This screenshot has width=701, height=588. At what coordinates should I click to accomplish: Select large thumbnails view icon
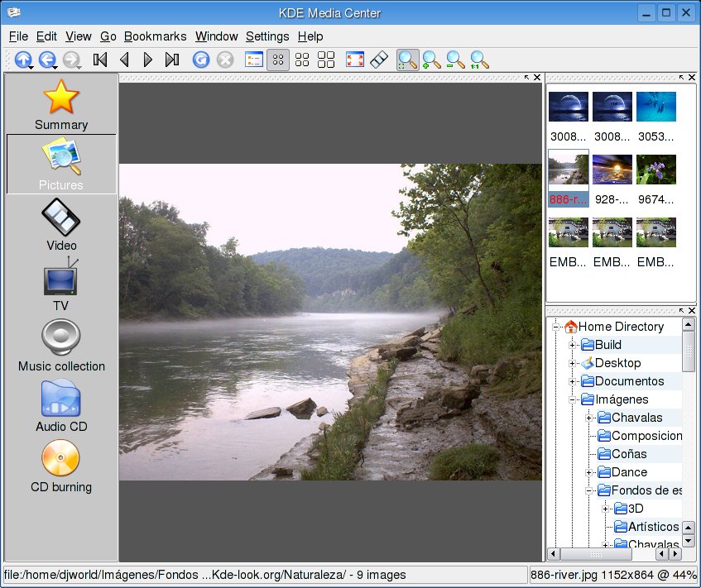tap(326, 60)
